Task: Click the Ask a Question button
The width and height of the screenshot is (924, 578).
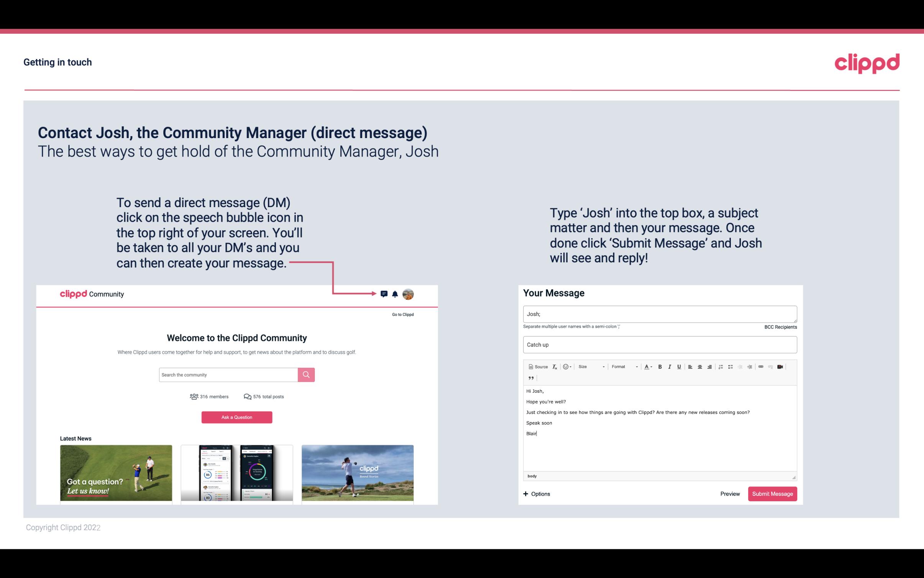Action: [x=237, y=417]
